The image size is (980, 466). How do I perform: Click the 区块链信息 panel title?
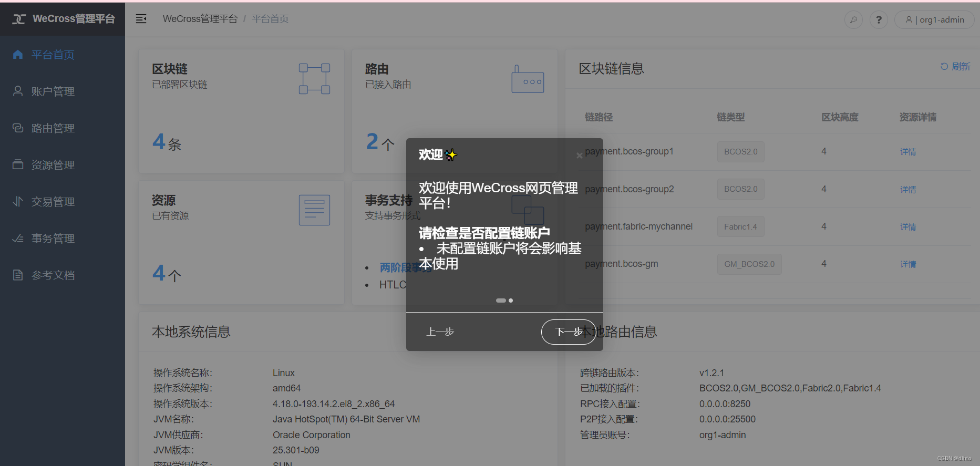(x=612, y=69)
